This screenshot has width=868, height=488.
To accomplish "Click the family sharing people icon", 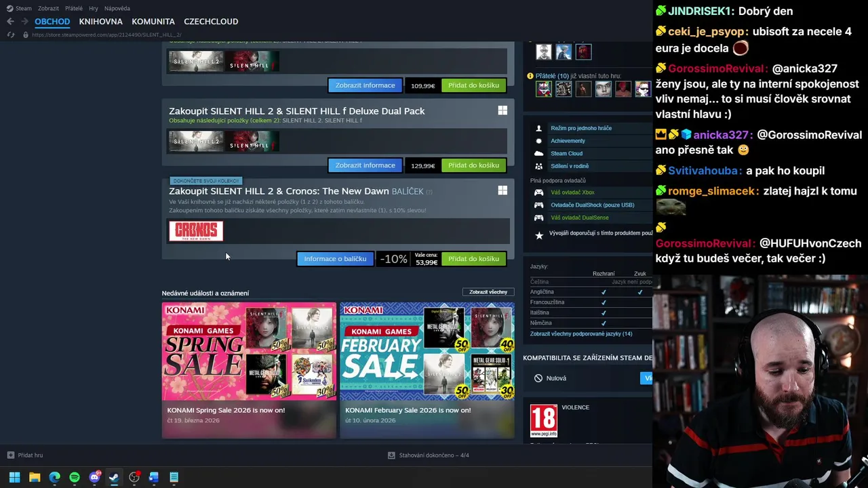I will (x=539, y=166).
